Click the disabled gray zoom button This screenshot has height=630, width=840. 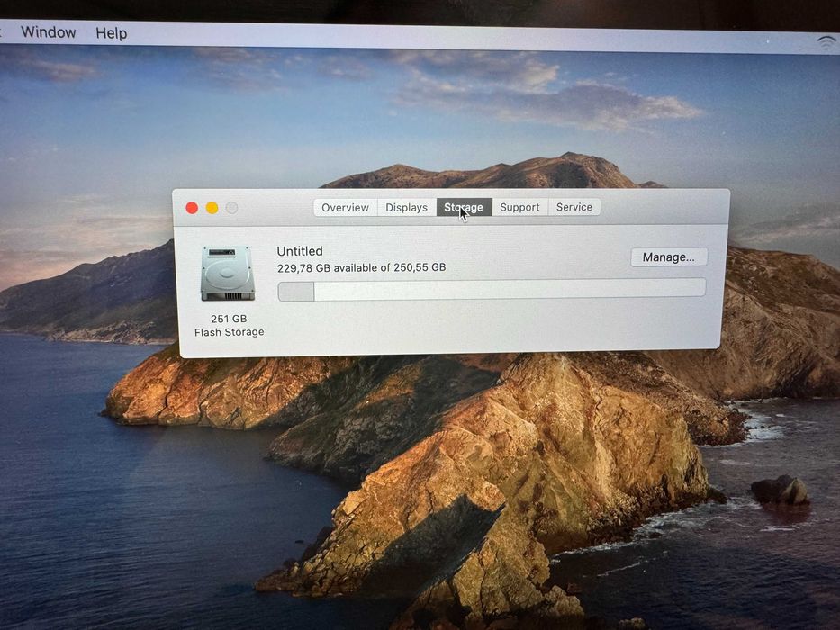[231, 208]
